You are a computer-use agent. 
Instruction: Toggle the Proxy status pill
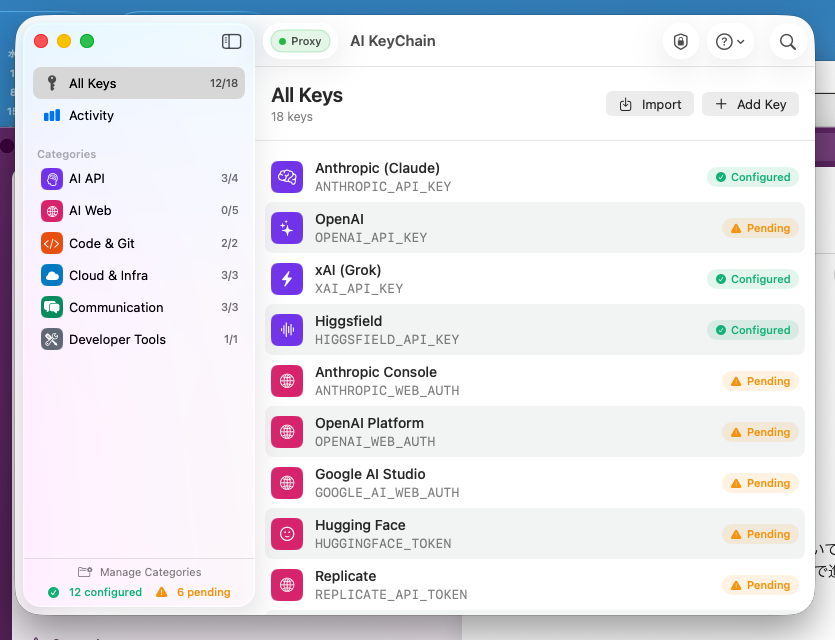pyautogui.click(x=300, y=41)
